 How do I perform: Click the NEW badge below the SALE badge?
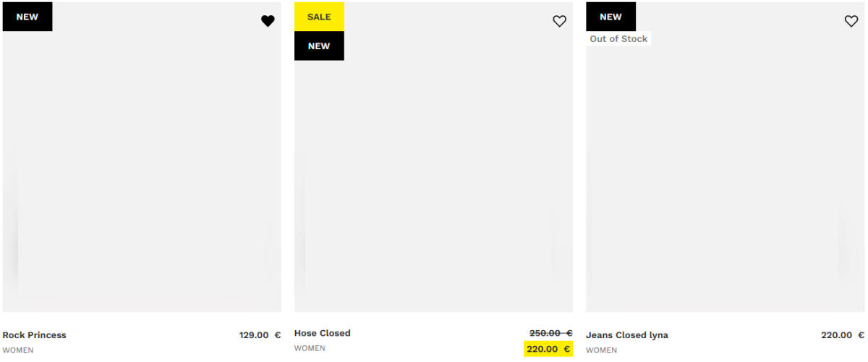[319, 46]
